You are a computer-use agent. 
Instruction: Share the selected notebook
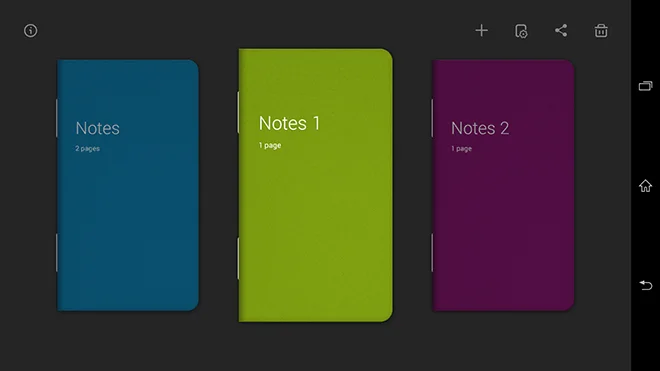click(561, 30)
